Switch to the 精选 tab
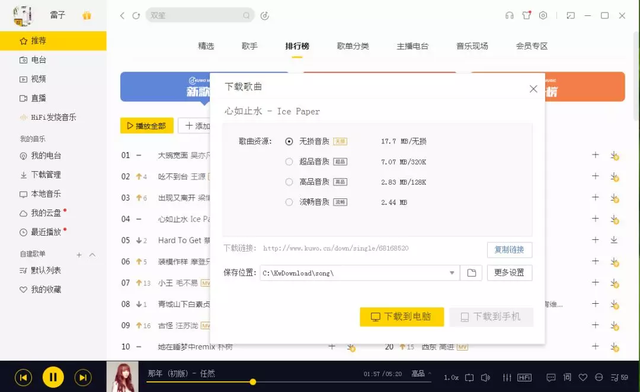This screenshot has height=392, width=640. [206, 46]
